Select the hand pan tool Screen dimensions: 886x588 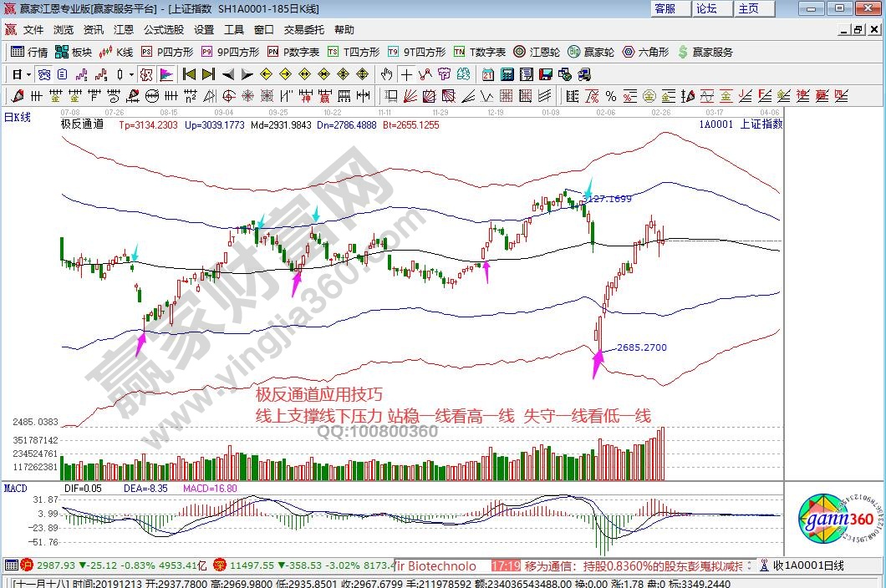(x=387, y=73)
